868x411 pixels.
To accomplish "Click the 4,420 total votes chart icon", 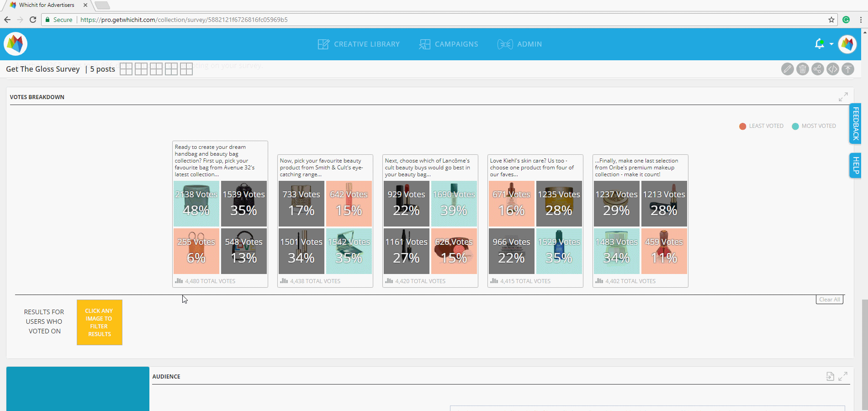I will (x=389, y=281).
